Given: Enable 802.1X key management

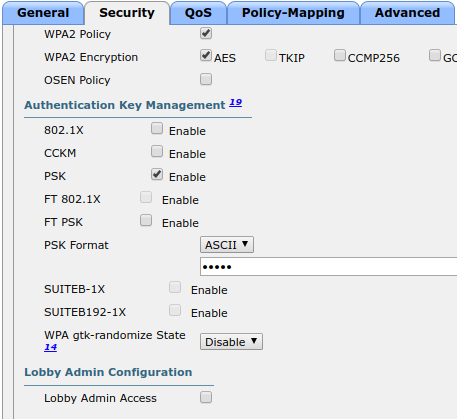Looking at the screenshot, I should [x=157, y=128].
